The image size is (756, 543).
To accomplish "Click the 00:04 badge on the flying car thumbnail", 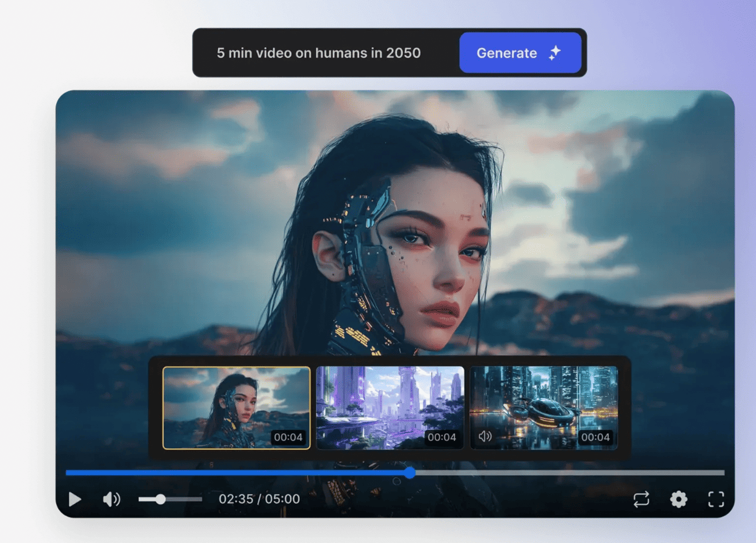I will coord(596,437).
